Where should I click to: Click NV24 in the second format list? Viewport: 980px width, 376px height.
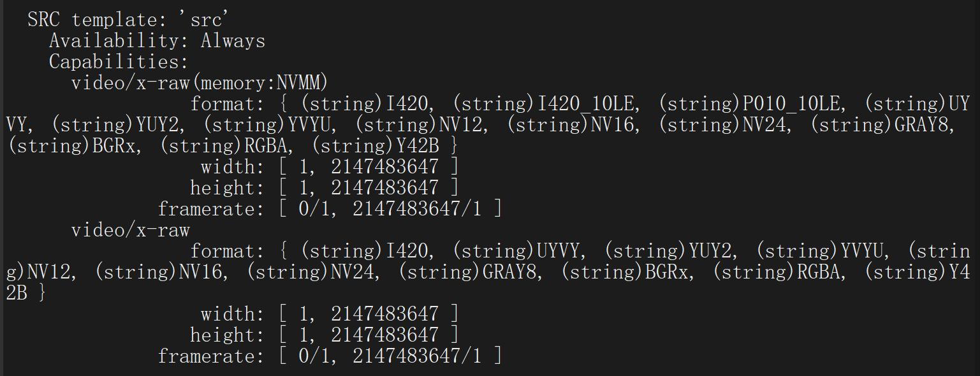tap(357, 272)
